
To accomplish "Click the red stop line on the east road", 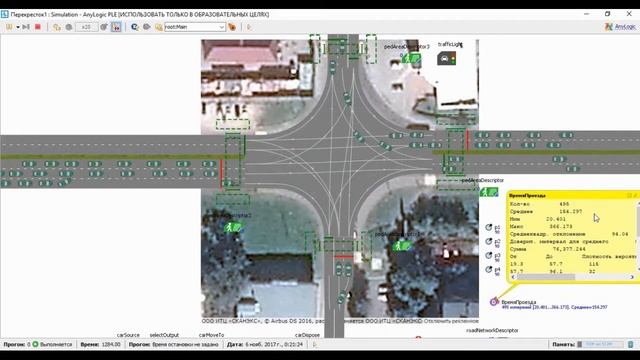I will point(468,141).
